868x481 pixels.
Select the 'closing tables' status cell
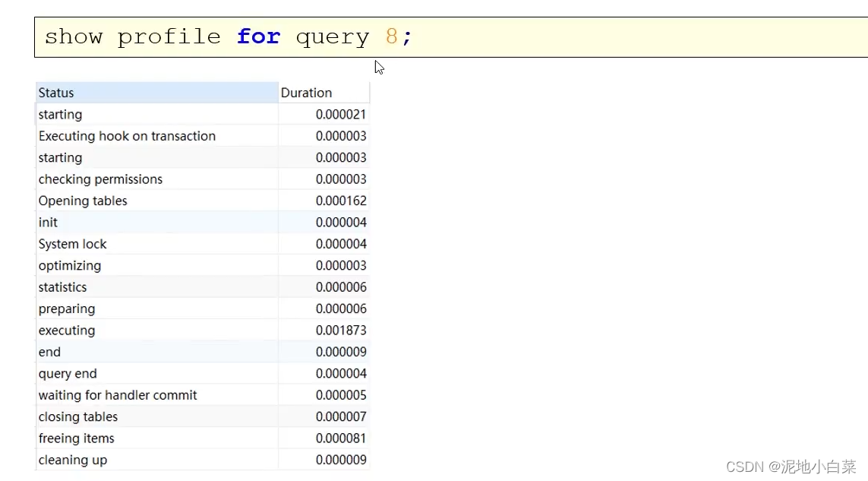pyautogui.click(x=157, y=416)
